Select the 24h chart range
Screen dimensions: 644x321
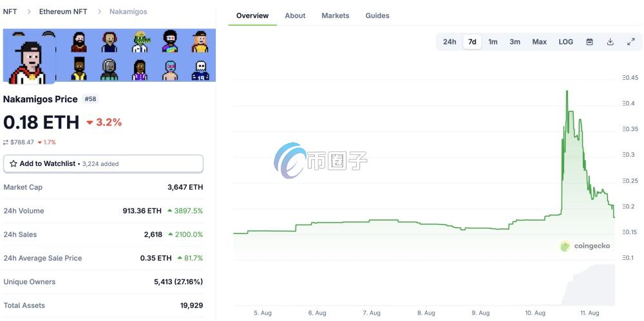[x=450, y=42]
